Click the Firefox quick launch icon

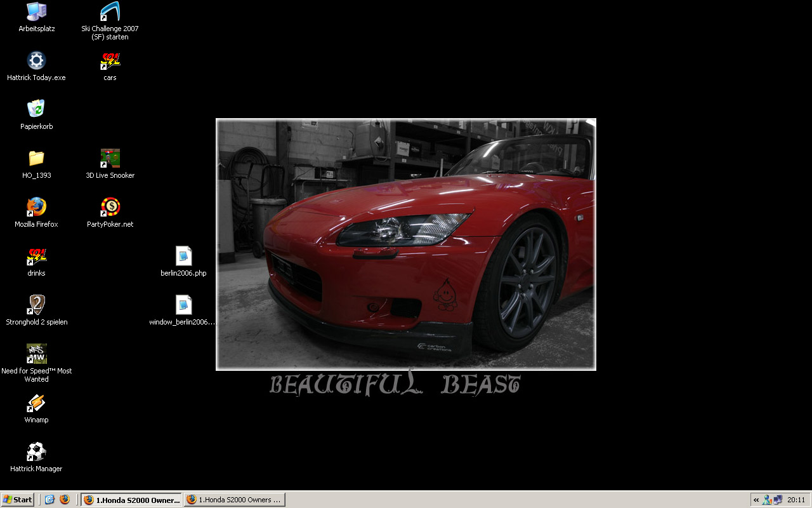click(65, 500)
